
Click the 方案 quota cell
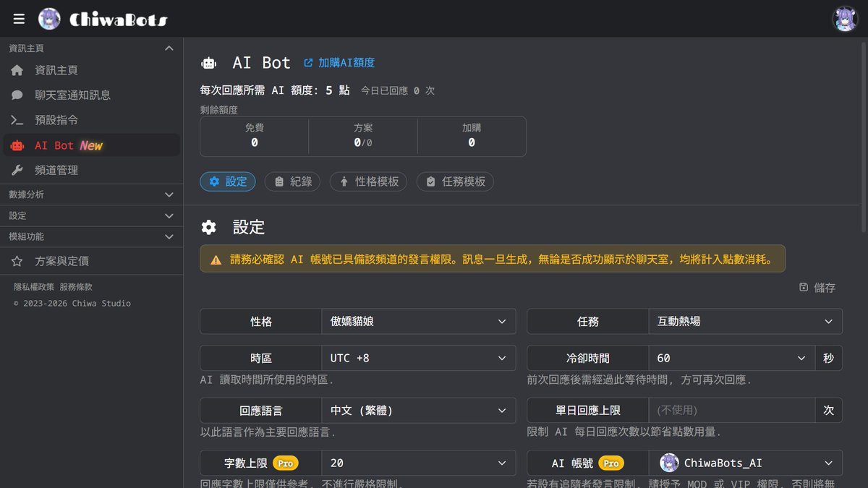pyautogui.click(x=363, y=136)
